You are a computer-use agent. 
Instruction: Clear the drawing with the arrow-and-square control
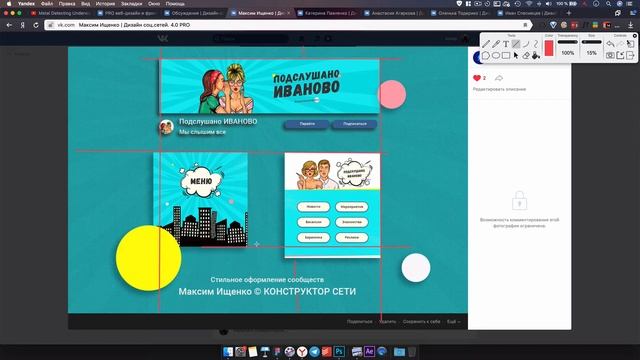point(631,44)
